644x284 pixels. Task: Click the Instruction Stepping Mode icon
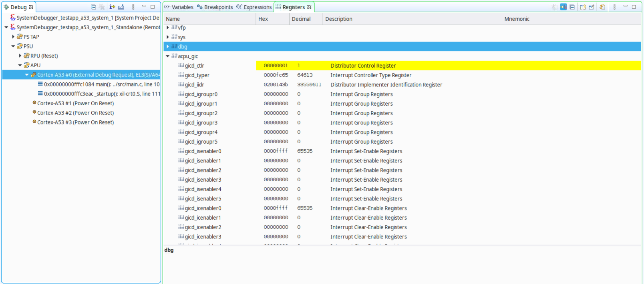(112, 7)
